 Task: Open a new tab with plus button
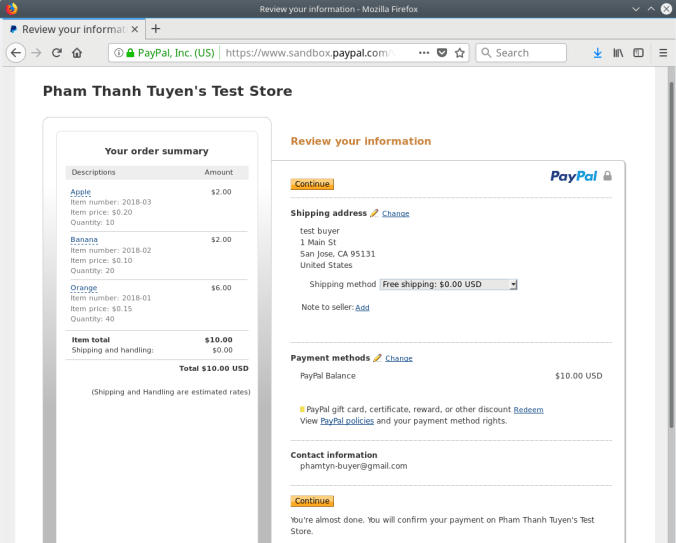(x=155, y=29)
